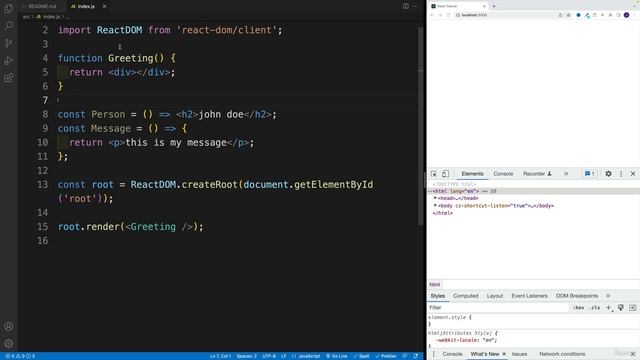Switch to the Elements panel tab
Viewport: 640px width, 360px height.
pos(472,174)
